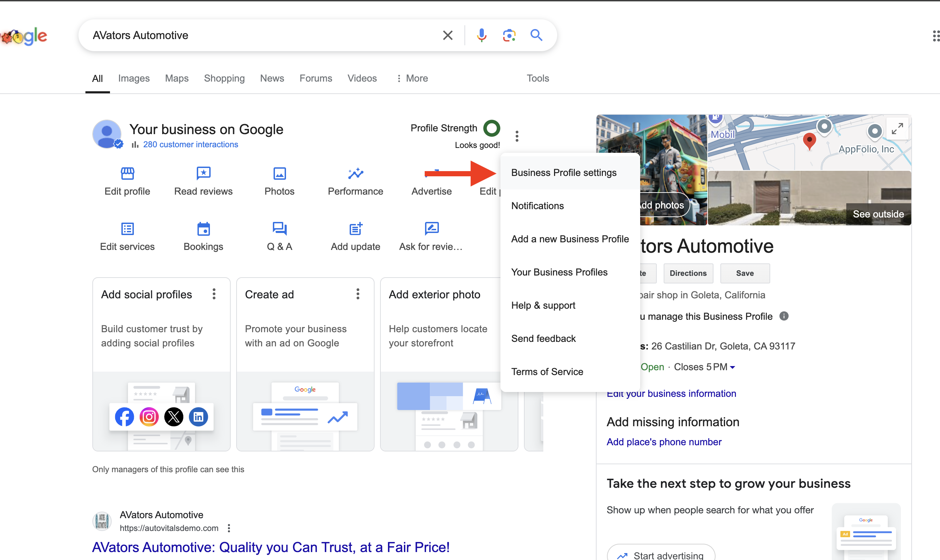Open three-dot menu next to autovitalsdemo.com result
Screen dimensions: 940x560
[229, 528]
